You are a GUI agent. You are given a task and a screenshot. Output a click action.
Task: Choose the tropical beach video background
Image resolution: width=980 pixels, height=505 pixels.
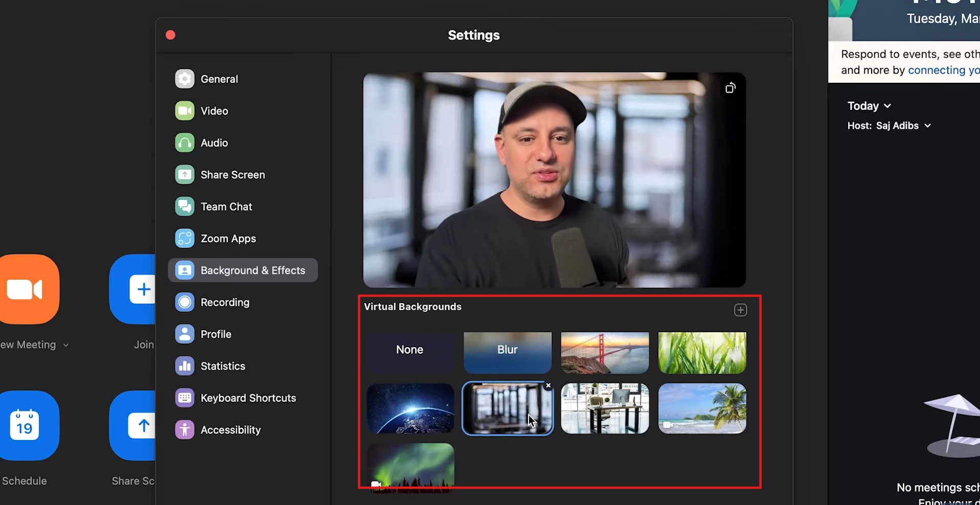tap(702, 408)
